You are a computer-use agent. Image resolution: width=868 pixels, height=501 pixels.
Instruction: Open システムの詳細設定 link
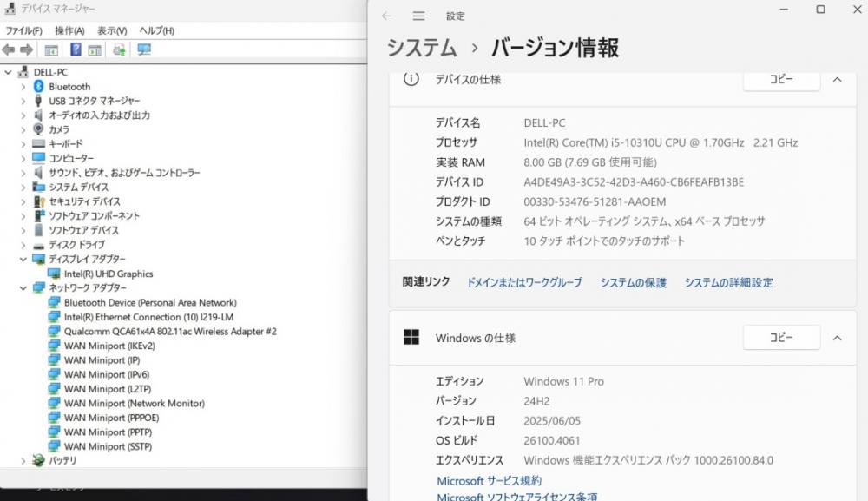pyautogui.click(x=728, y=282)
